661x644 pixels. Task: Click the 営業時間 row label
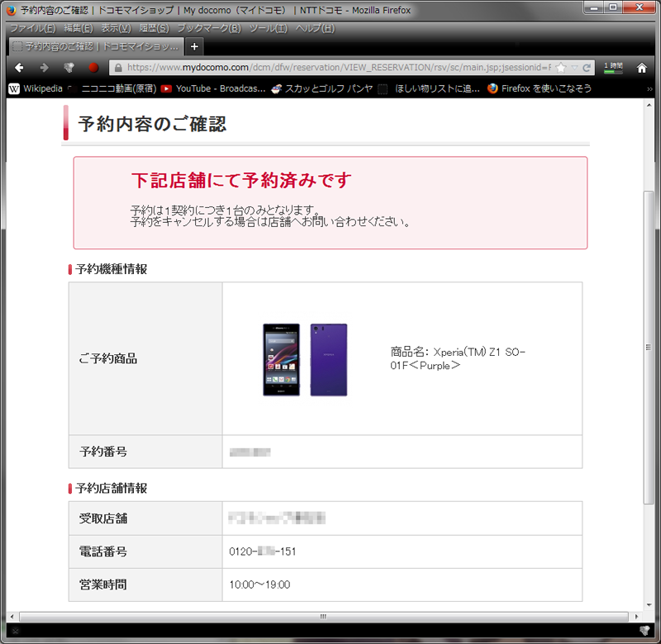(x=103, y=585)
